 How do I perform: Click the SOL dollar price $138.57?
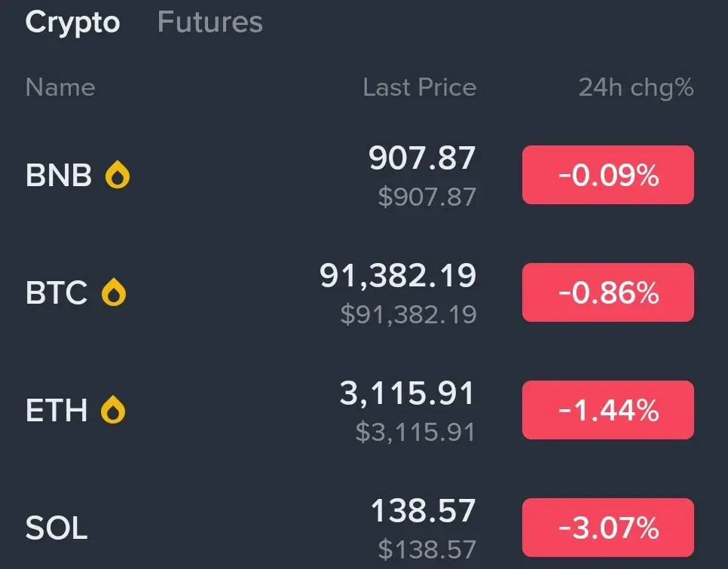click(427, 549)
